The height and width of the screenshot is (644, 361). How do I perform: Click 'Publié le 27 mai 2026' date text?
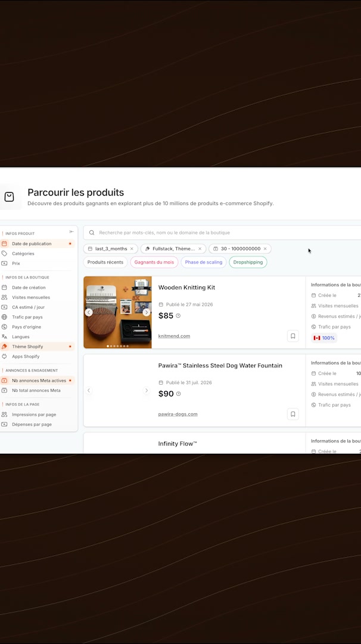point(189,305)
